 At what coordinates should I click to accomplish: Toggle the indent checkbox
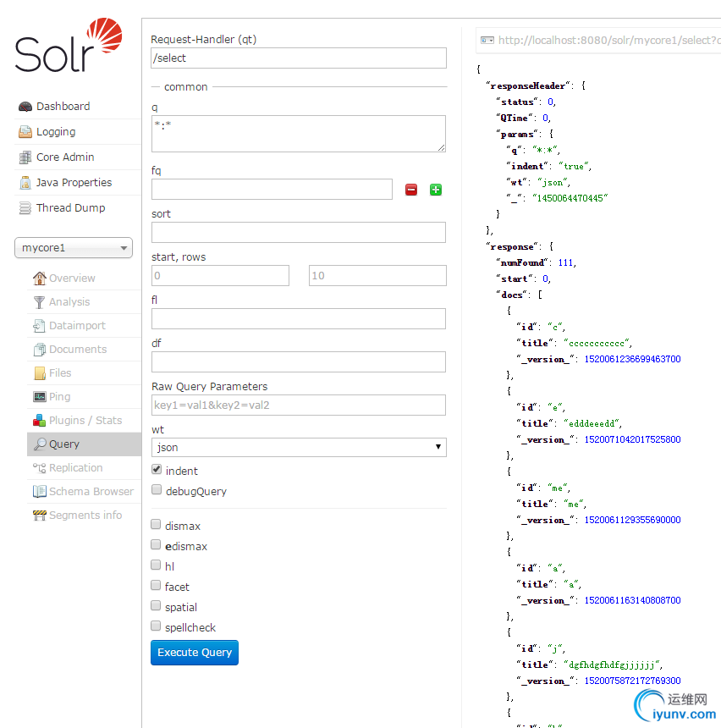157,470
